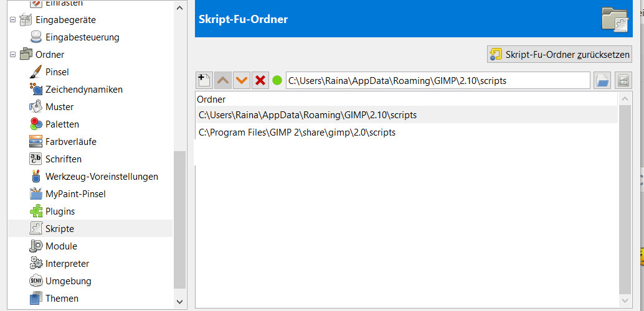Click the Zeichendynamiken icon
The width and height of the screenshot is (644, 311).
36,89
